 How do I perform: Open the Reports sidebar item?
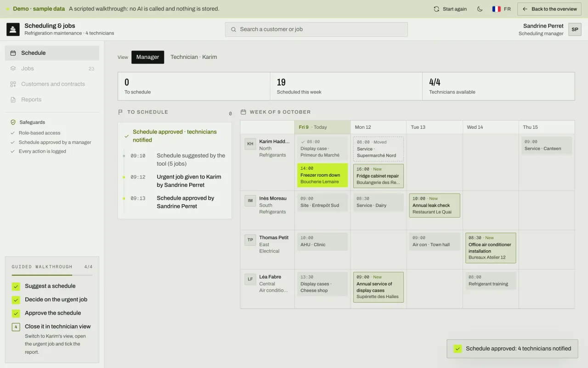52,100
